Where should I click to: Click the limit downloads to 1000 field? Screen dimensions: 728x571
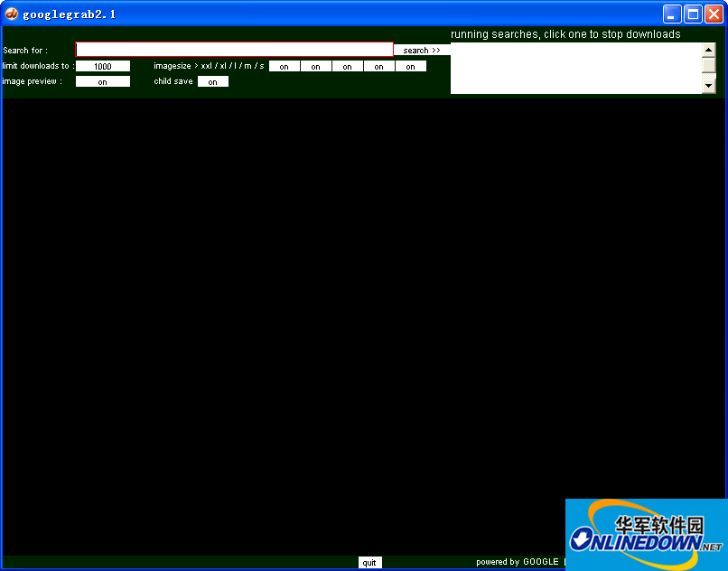[x=103, y=66]
